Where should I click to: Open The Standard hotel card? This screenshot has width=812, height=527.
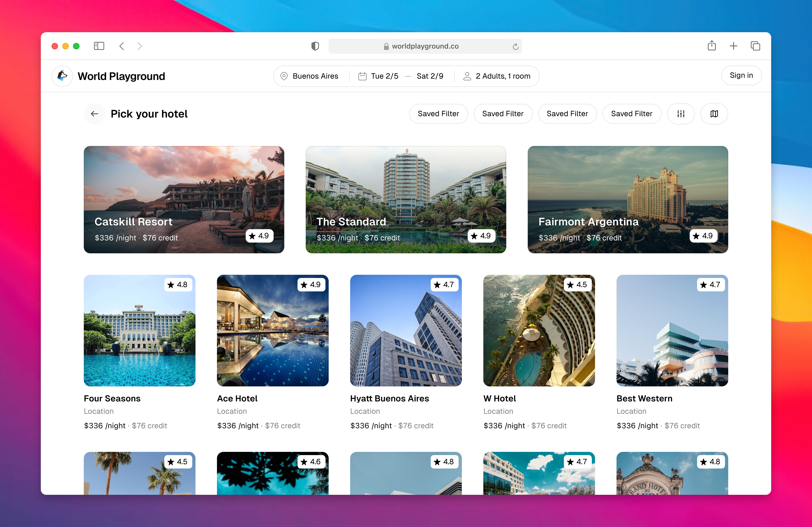(x=406, y=199)
